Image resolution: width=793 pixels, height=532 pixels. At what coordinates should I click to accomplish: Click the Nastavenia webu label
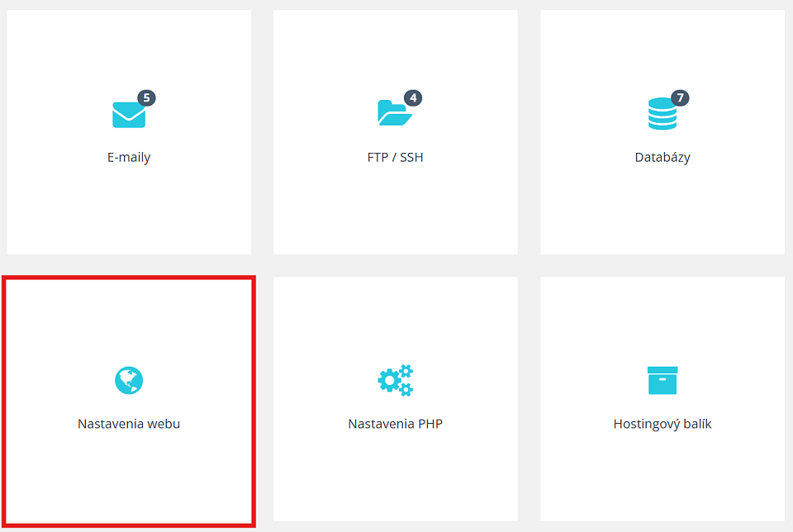coord(129,424)
